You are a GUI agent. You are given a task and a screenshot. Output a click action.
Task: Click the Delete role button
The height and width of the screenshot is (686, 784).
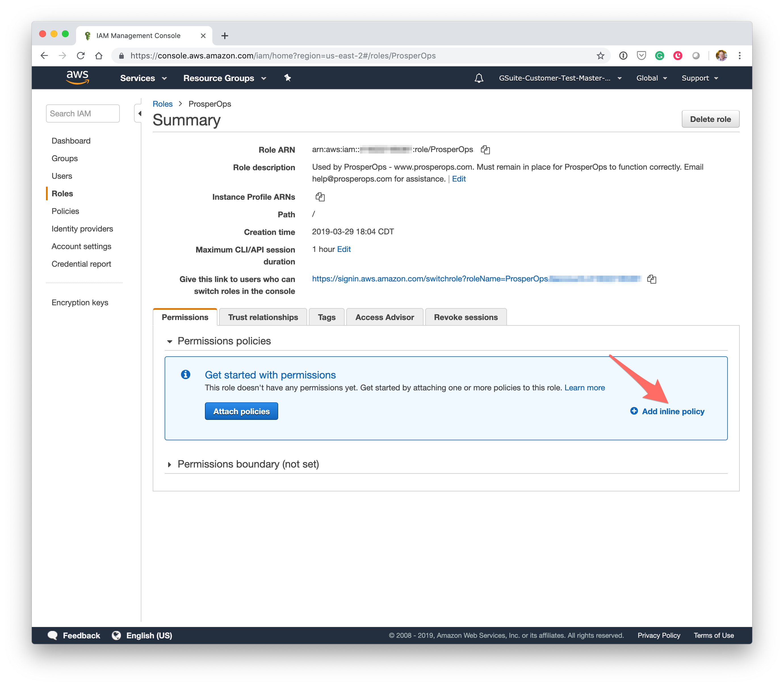[x=710, y=119]
